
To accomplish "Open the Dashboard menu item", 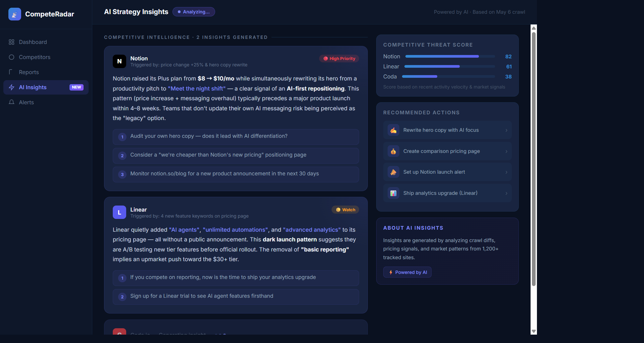I will coord(46,42).
